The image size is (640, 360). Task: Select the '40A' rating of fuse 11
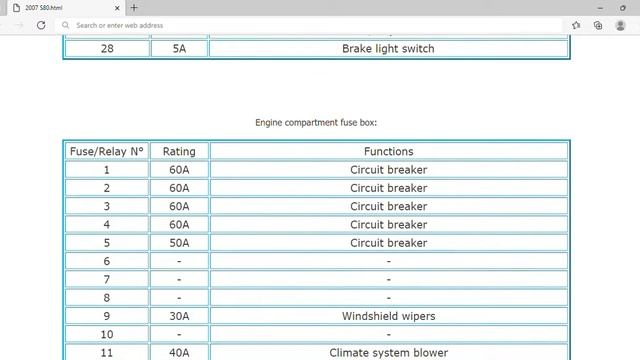click(x=179, y=352)
